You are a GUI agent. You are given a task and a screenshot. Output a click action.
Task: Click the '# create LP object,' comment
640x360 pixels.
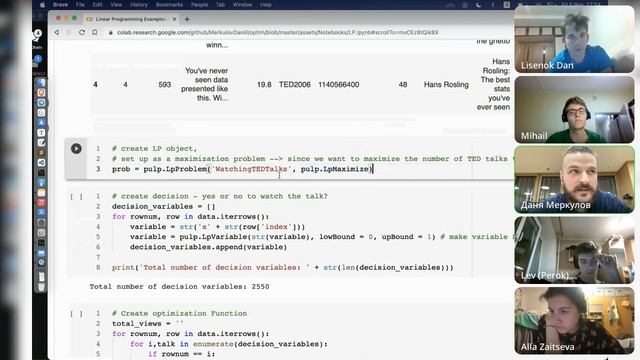(154, 149)
